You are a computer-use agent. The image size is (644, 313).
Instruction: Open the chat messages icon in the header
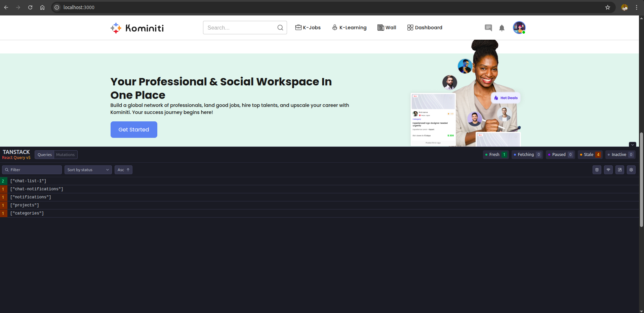coord(488,28)
